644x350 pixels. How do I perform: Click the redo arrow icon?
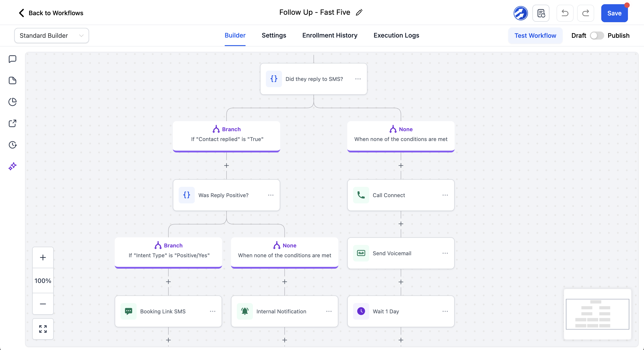pyautogui.click(x=585, y=13)
